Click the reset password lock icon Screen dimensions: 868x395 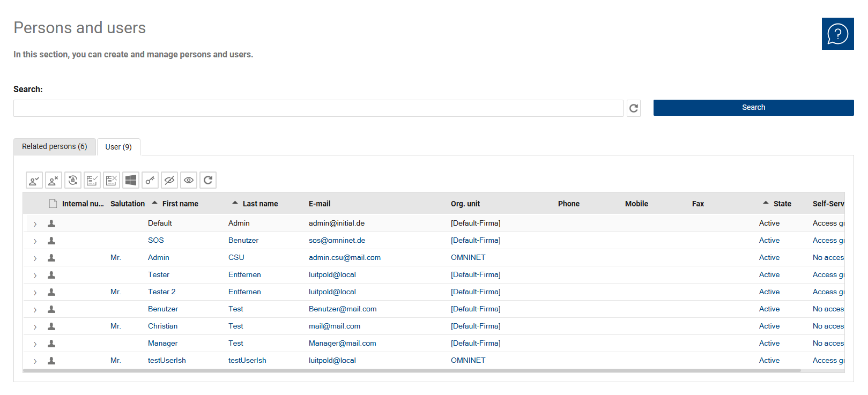pos(73,180)
